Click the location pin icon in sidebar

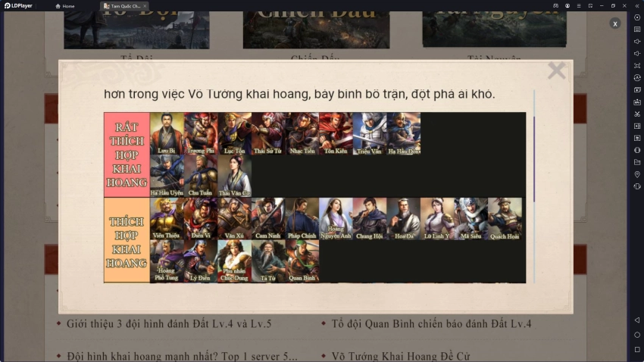coord(637,174)
